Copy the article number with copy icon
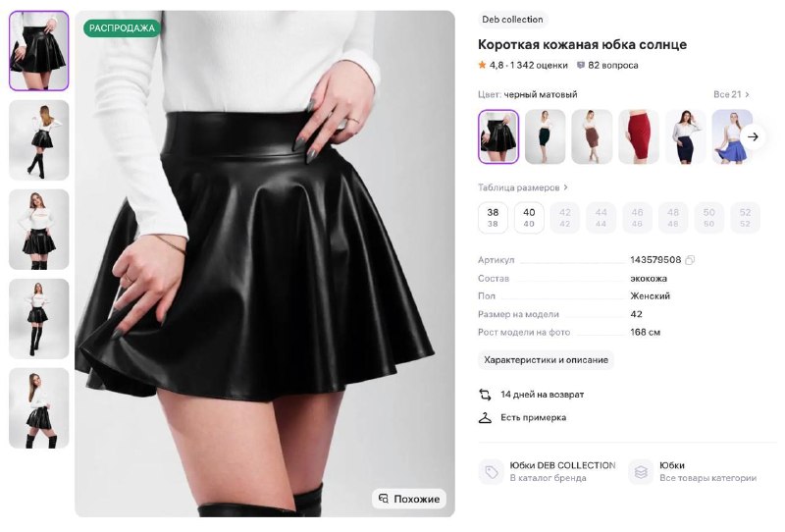Image resolution: width=785 pixels, height=532 pixels. (x=690, y=260)
